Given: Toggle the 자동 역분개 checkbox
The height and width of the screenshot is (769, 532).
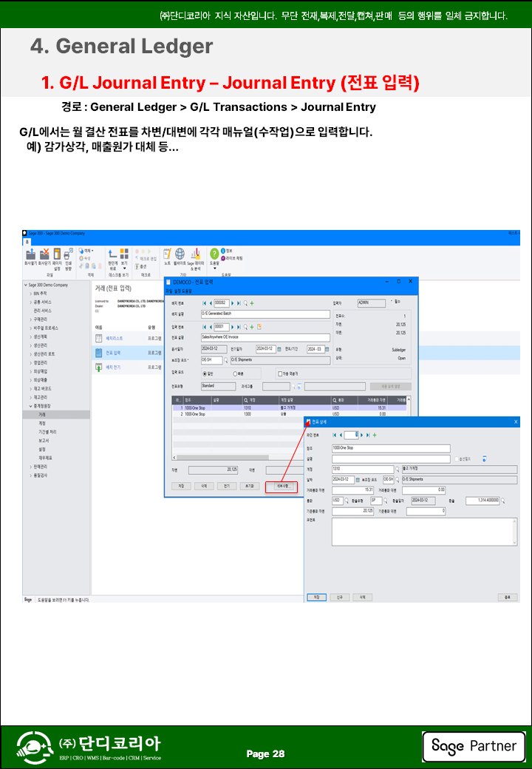Looking at the screenshot, I should tap(280, 373).
